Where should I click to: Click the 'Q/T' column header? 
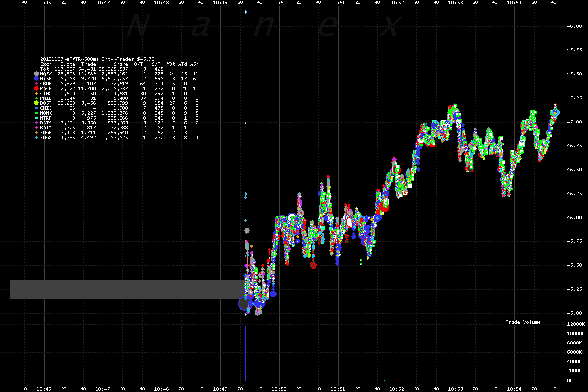[138, 64]
